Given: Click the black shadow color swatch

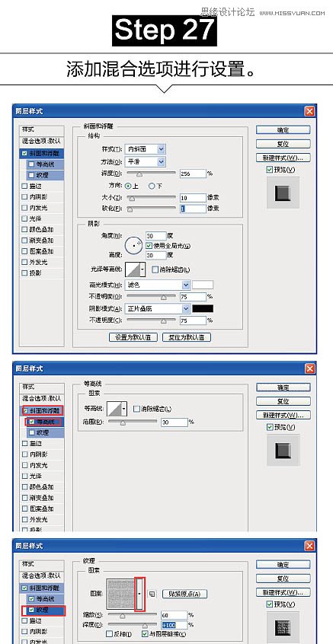Looking at the screenshot, I should pyautogui.click(x=203, y=308).
